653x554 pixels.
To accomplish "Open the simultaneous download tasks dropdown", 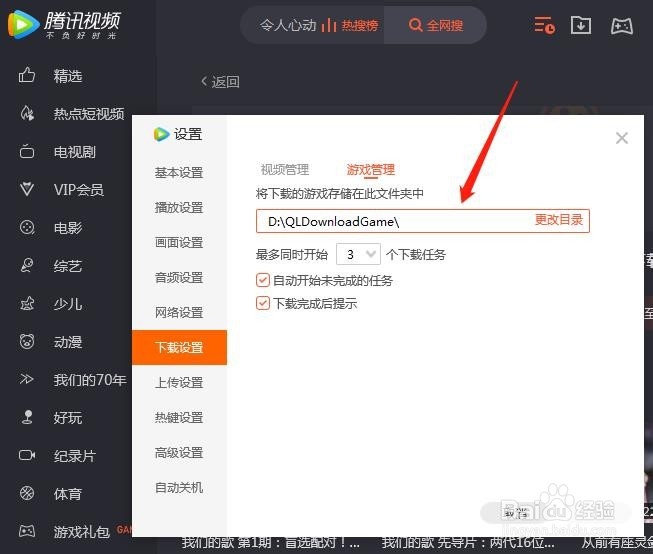I will point(358,254).
